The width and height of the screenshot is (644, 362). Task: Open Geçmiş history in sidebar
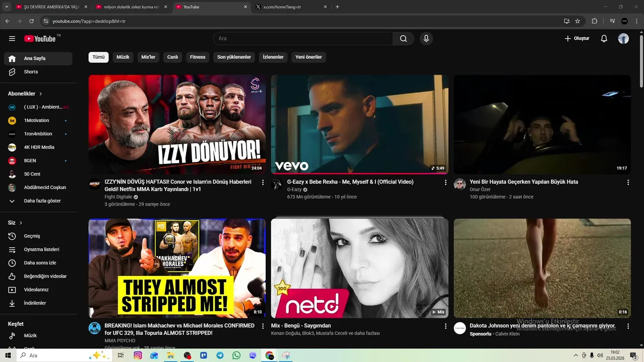pos(38,236)
